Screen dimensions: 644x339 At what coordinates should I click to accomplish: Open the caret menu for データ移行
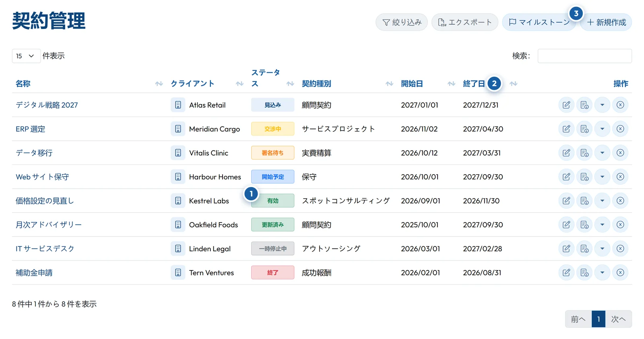(602, 153)
